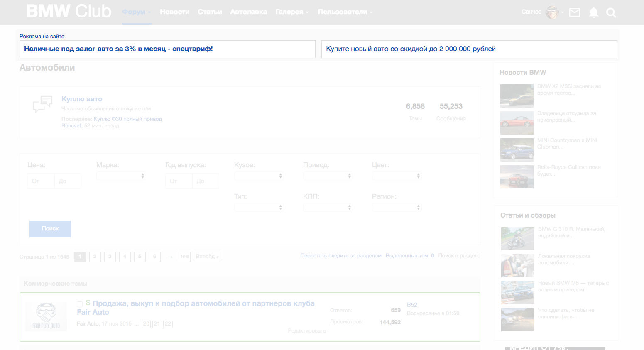The height and width of the screenshot is (350, 644).
Task: Go to page 5
Action: pyautogui.click(x=140, y=257)
